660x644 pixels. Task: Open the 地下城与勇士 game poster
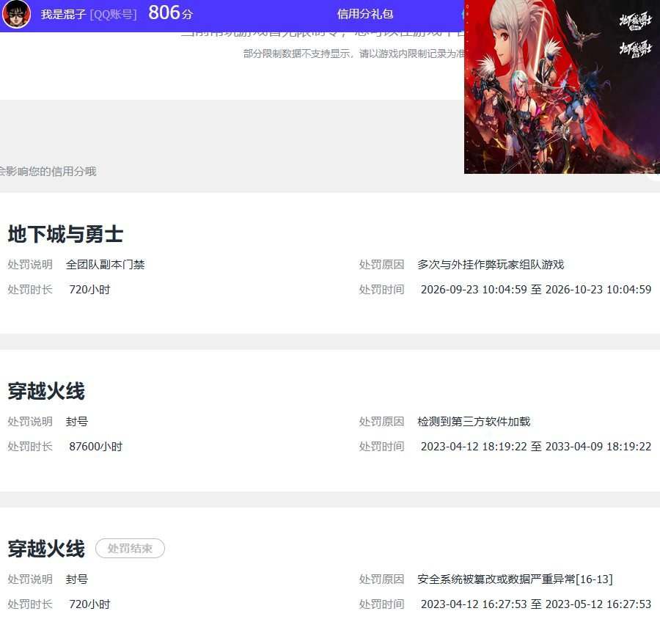[562, 87]
